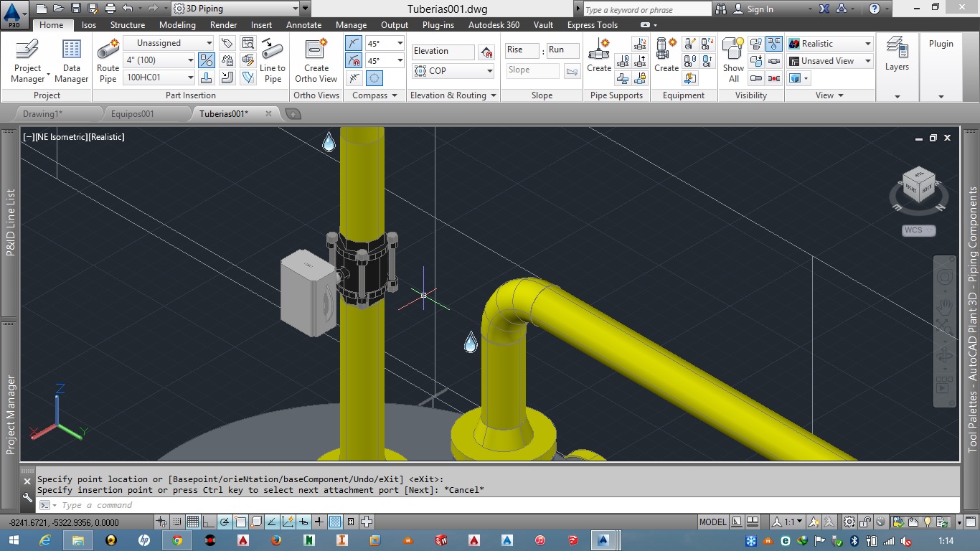The width and height of the screenshot is (980, 551).
Task: Click the Undo arrow in quick access toolbar
Action: 127,9
